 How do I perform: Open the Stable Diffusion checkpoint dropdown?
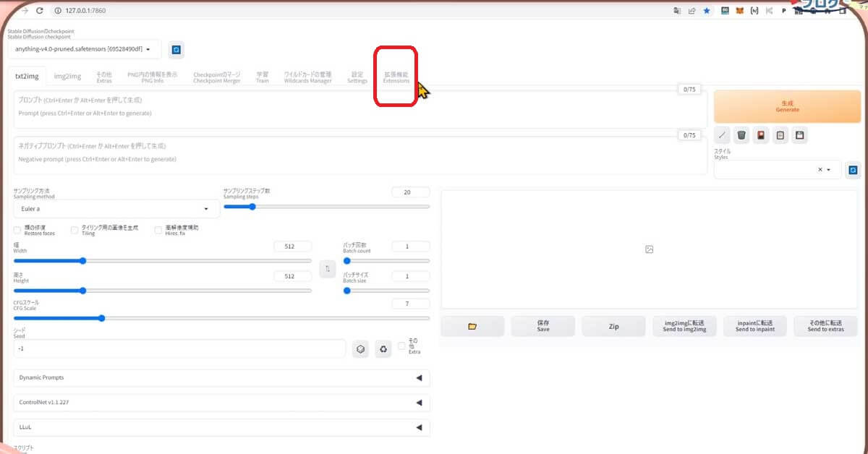pyautogui.click(x=84, y=49)
